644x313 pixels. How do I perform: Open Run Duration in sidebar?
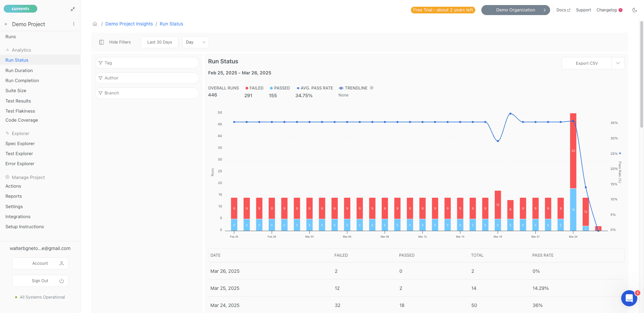pyautogui.click(x=19, y=71)
